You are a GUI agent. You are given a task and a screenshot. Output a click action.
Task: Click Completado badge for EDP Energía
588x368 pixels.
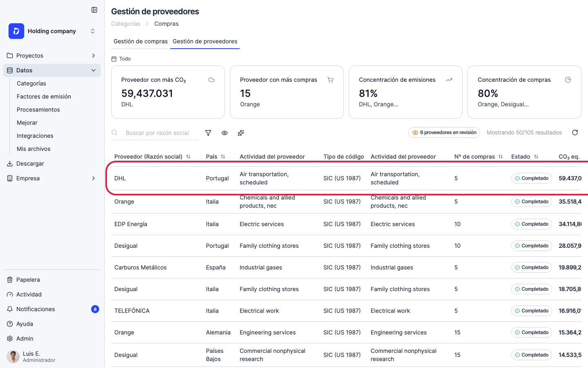click(532, 224)
